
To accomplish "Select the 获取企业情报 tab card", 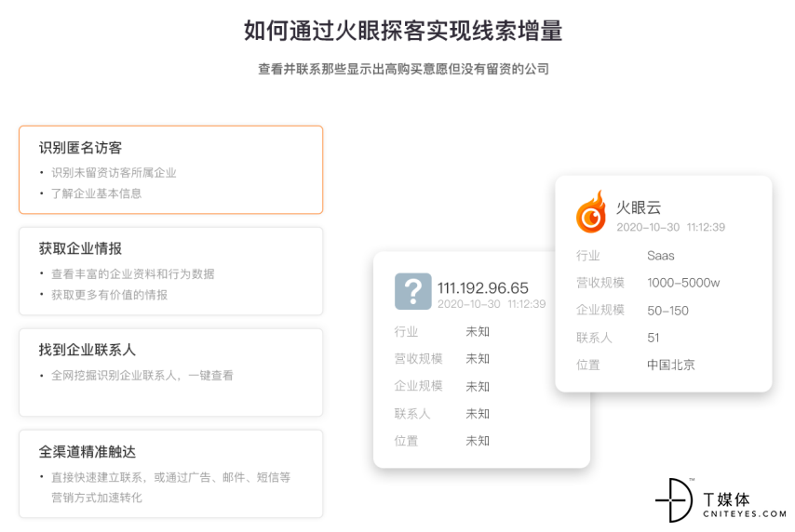I will pos(171,271).
